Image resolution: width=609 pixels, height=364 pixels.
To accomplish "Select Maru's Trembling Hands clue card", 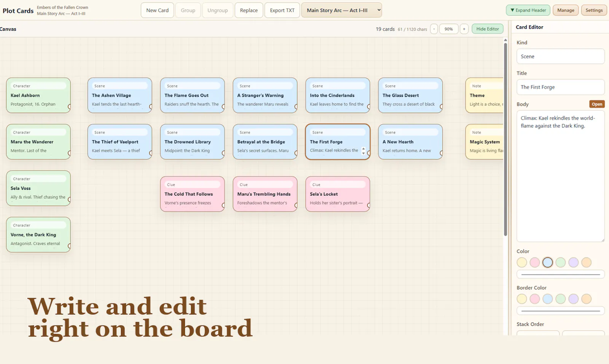I will point(265,194).
